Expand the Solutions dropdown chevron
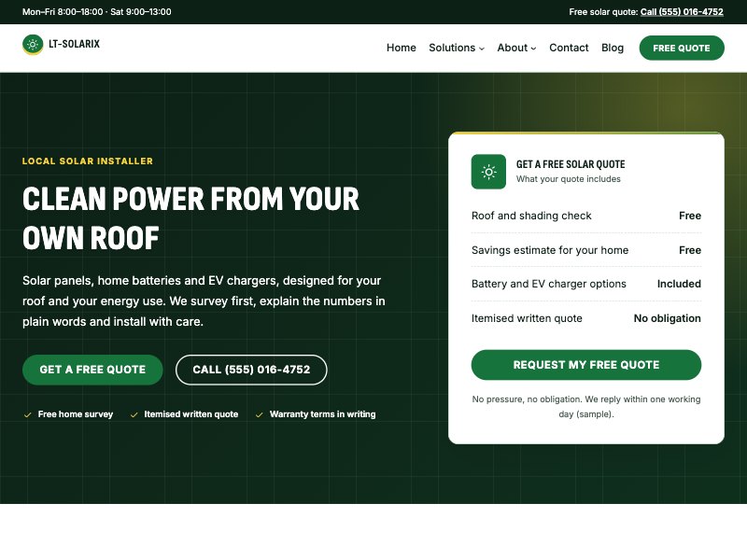 [482, 49]
